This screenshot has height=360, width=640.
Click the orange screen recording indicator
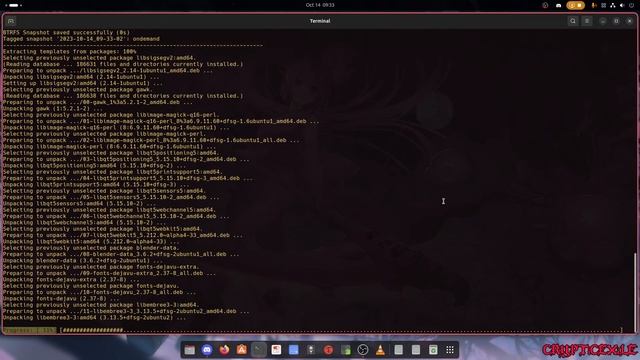point(576,5)
